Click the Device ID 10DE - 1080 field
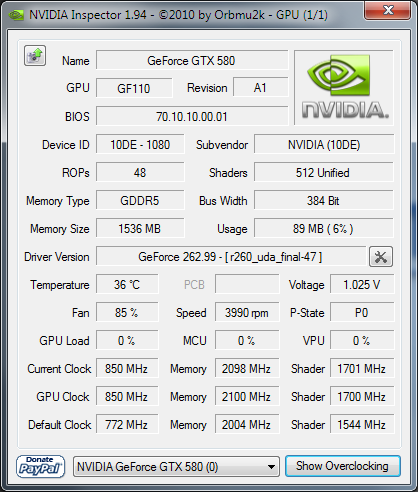Screen dimensions: 418x492 point(140,144)
